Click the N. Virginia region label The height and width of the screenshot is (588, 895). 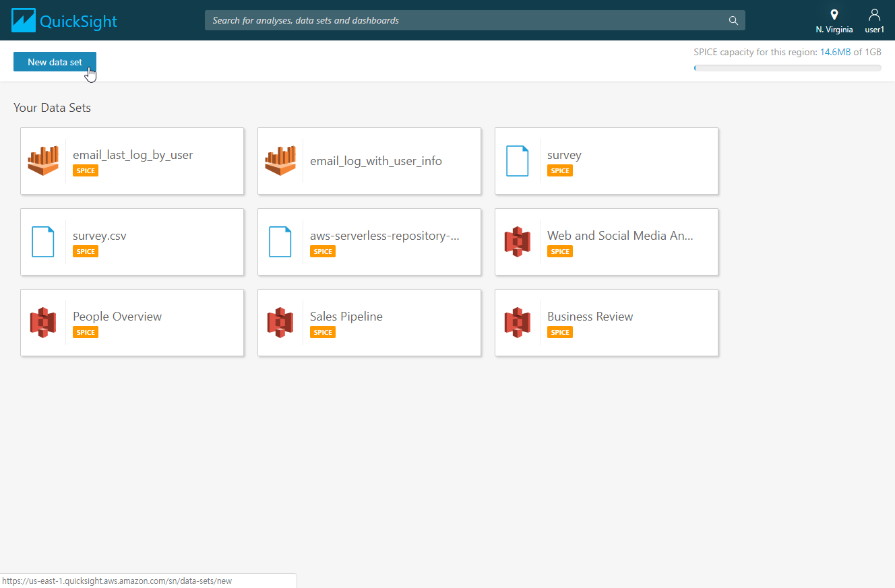point(834,30)
